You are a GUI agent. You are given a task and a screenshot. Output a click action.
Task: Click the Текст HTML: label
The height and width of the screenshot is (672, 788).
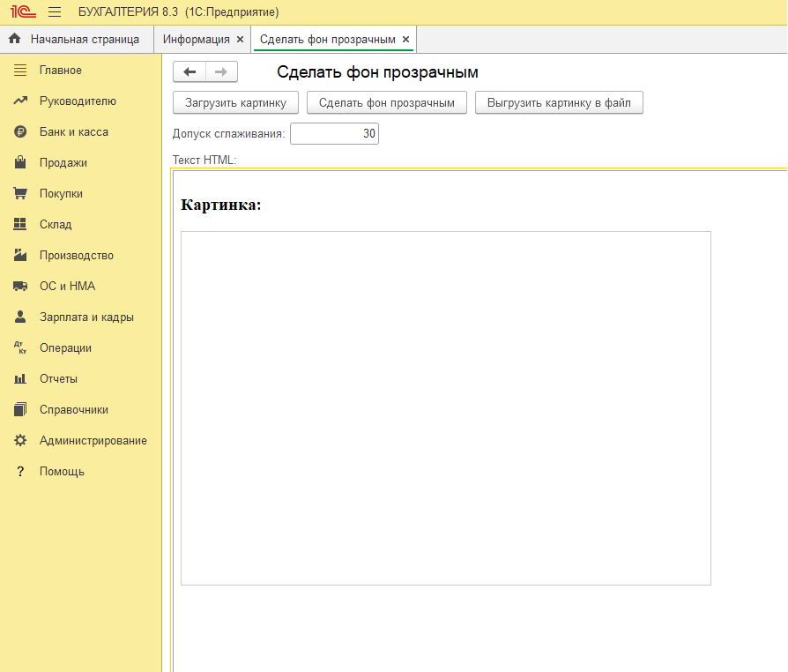tap(204, 160)
